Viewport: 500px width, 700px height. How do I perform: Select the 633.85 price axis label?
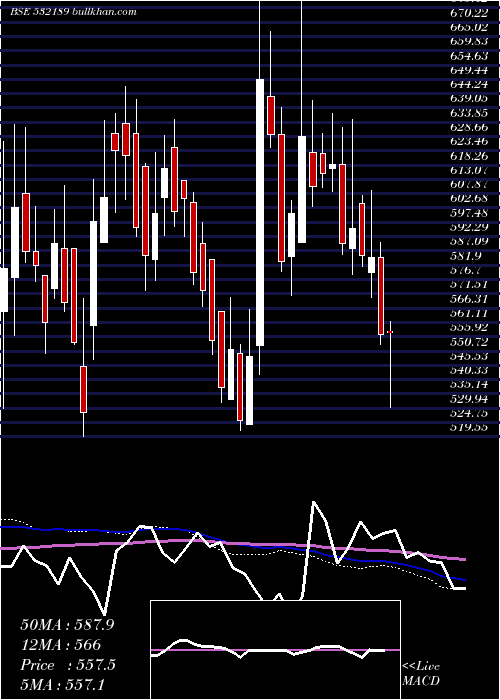coord(469,113)
